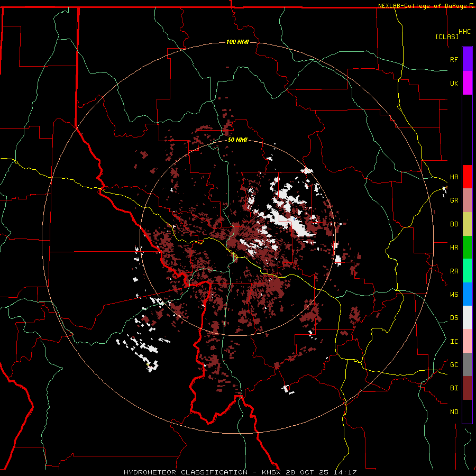
Task: Click the IC legend label
Action: tap(454, 341)
